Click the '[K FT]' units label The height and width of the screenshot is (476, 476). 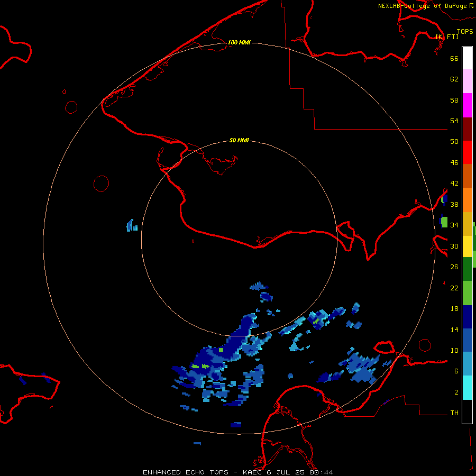tap(447, 36)
